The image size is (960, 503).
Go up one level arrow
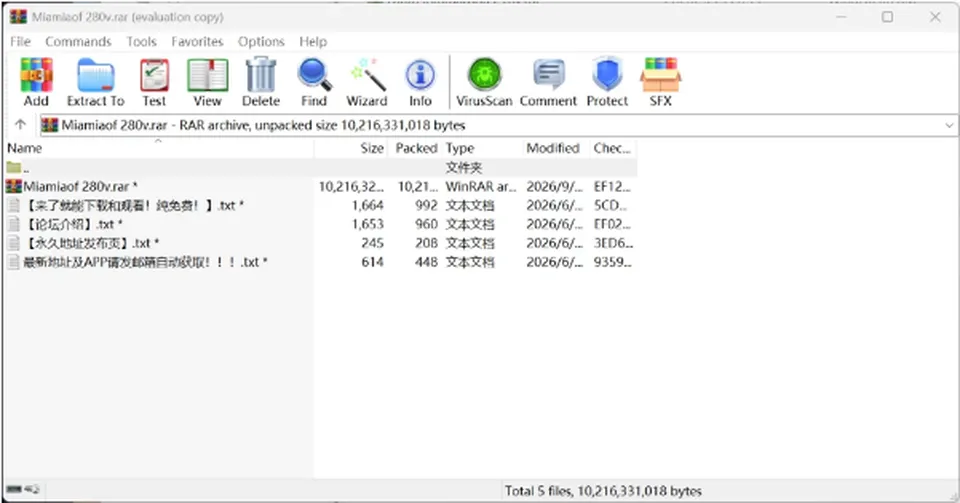pos(20,125)
